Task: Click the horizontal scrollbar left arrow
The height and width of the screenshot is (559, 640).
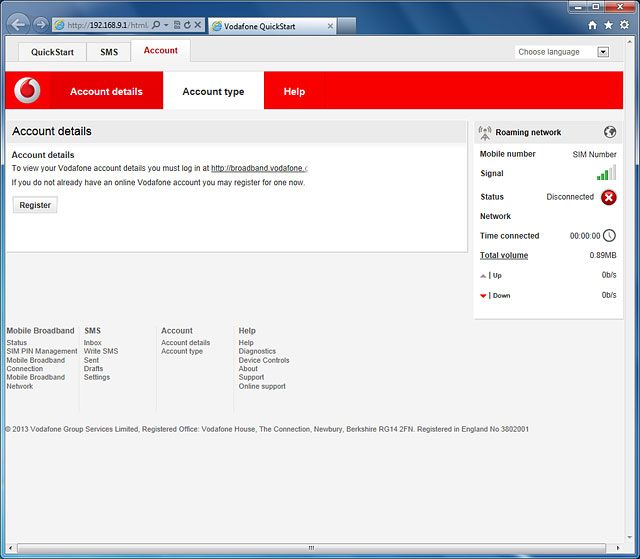Action: tap(11, 548)
